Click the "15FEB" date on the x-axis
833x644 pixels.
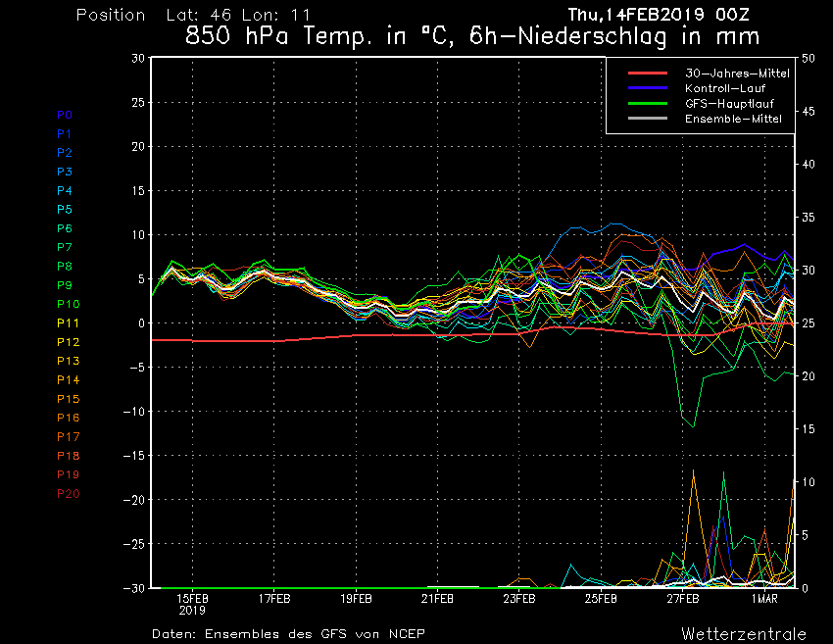tap(192, 599)
